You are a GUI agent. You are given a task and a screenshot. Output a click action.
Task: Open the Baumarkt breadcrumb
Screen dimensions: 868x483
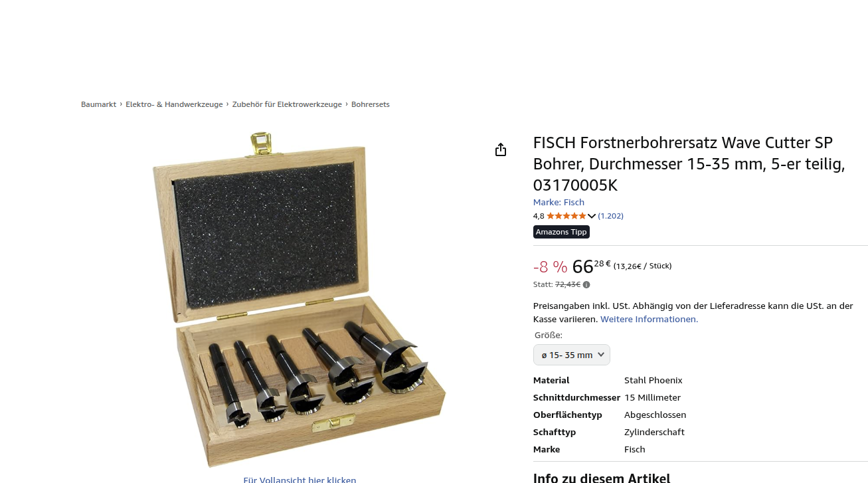(98, 104)
